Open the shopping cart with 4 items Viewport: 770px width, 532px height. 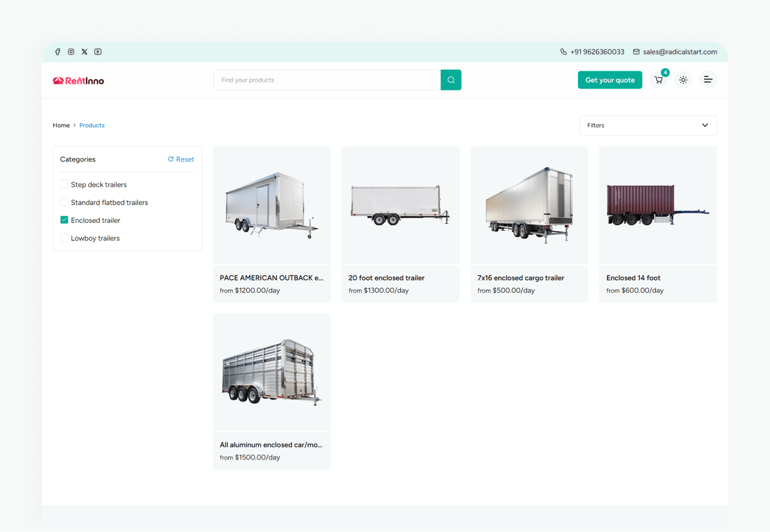click(658, 80)
